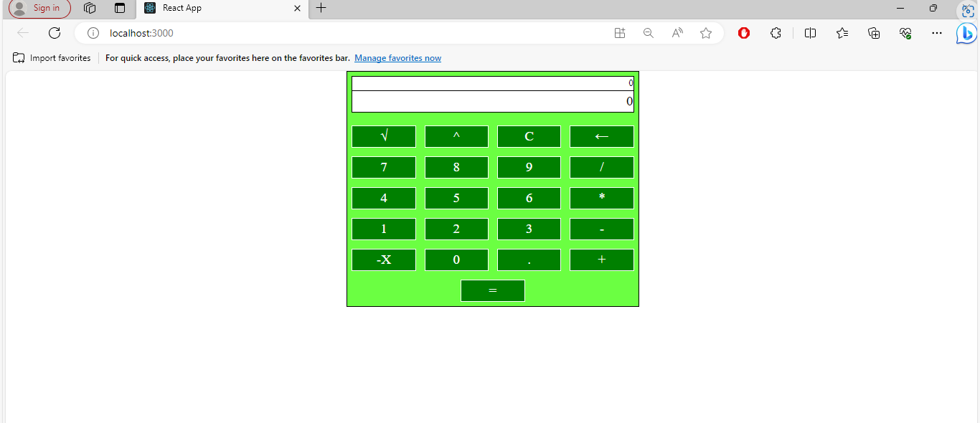The width and height of the screenshot is (980, 423).
Task: Open the favorites list icon
Action: pyautogui.click(x=842, y=33)
